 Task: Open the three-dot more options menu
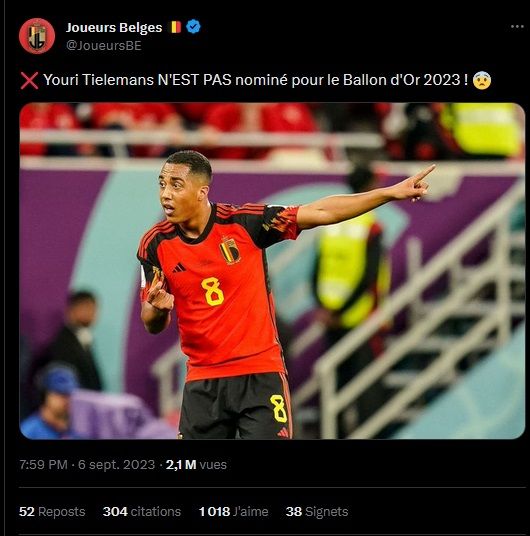(x=517, y=27)
